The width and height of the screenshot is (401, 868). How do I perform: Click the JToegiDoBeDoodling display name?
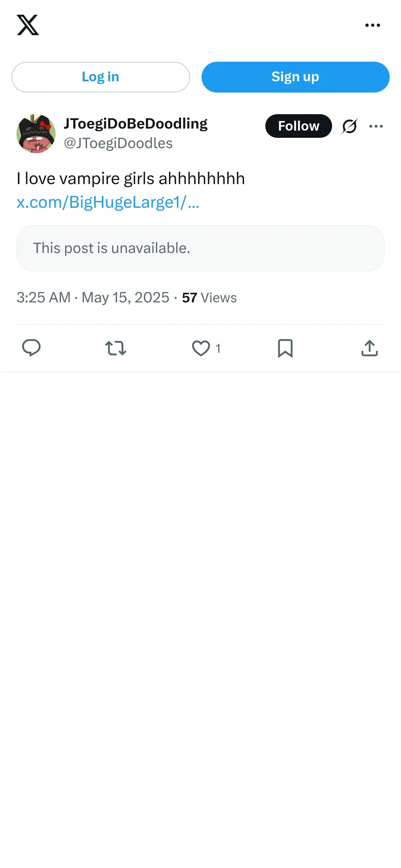click(135, 124)
